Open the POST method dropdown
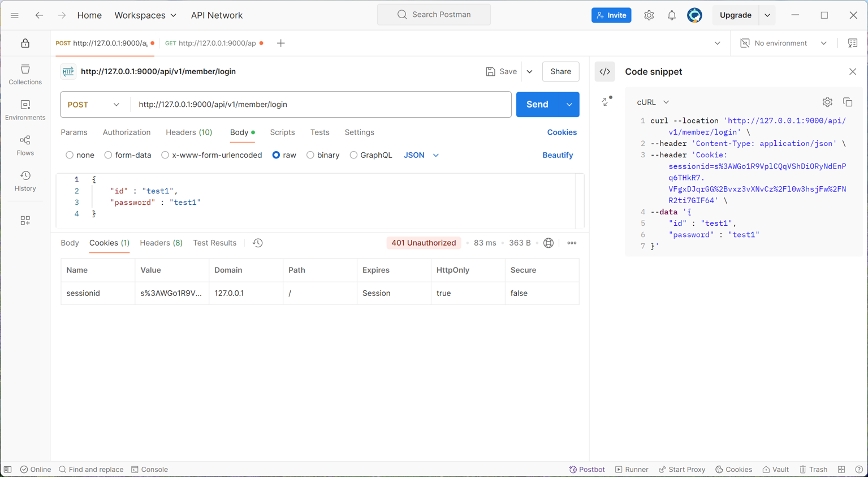The height and width of the screenshot is (477, 868). (94, 105)
